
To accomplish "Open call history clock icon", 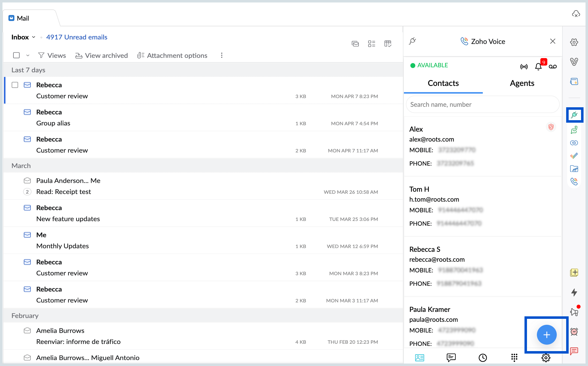I will [x=483, y=357].
